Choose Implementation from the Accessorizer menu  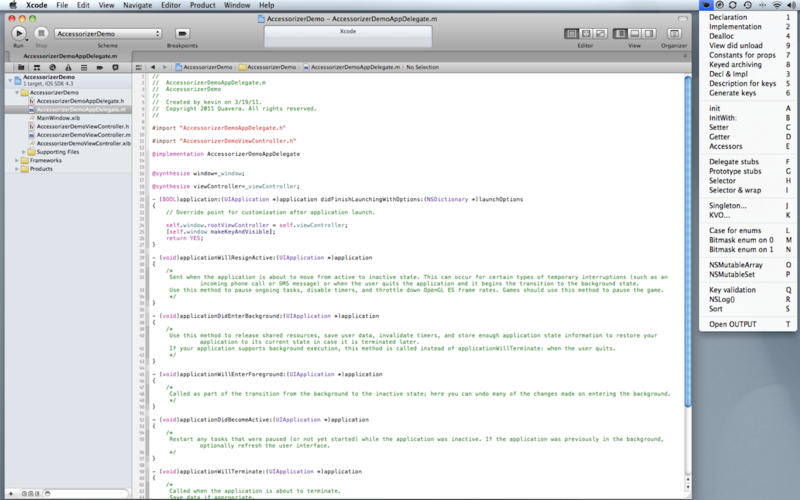748,27
